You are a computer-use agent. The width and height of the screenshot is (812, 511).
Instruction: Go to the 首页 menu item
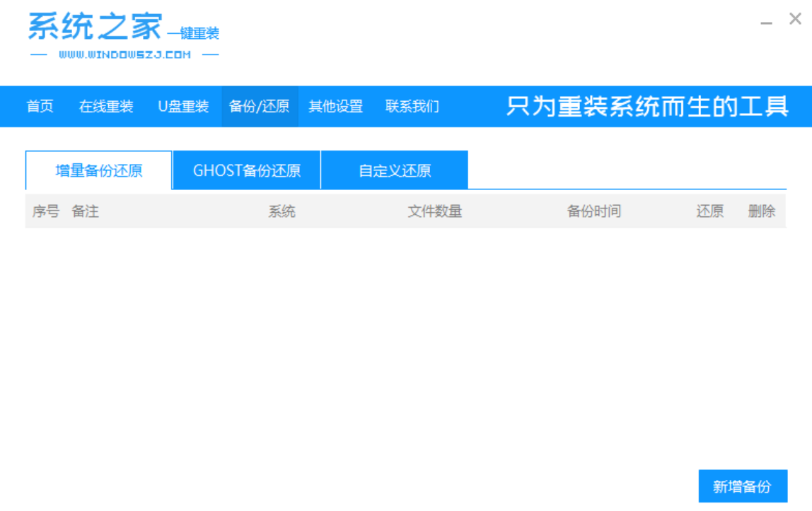(40, 107)
